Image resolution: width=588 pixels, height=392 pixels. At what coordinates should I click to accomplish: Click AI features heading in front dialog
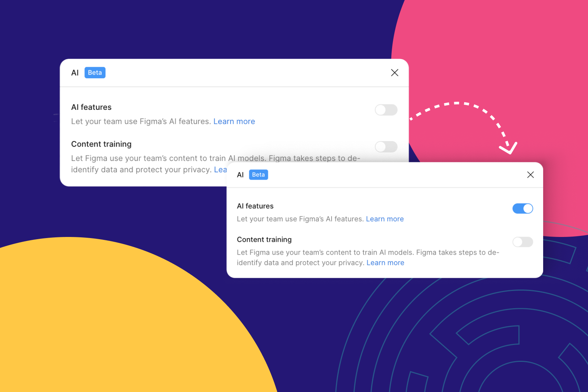pos(255,206)
